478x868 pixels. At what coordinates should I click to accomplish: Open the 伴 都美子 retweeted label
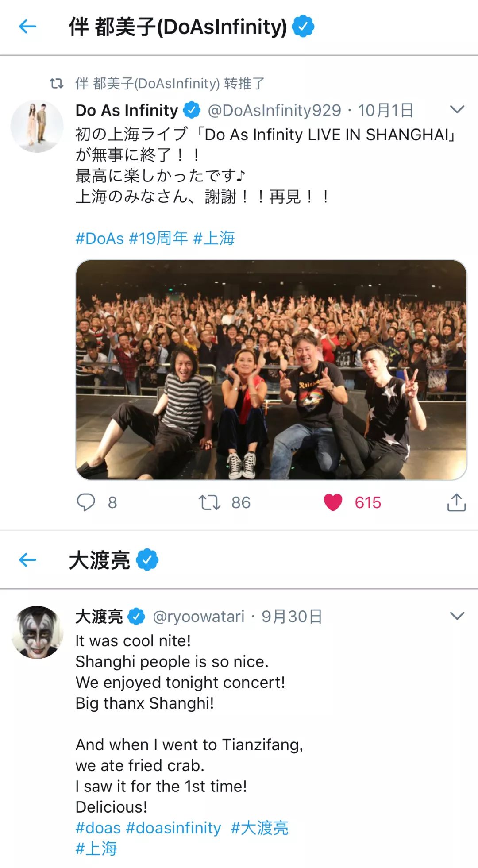tap(170, 83)
